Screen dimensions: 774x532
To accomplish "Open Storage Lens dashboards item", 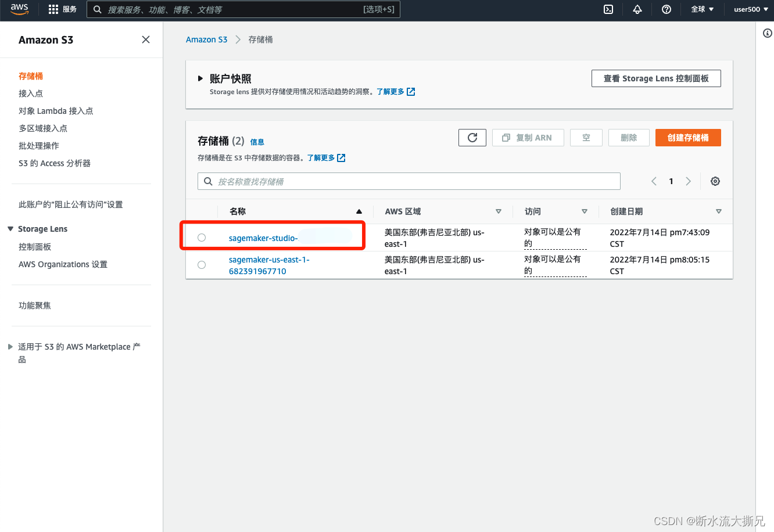I will pyautogui.click(x=35, y=247).
